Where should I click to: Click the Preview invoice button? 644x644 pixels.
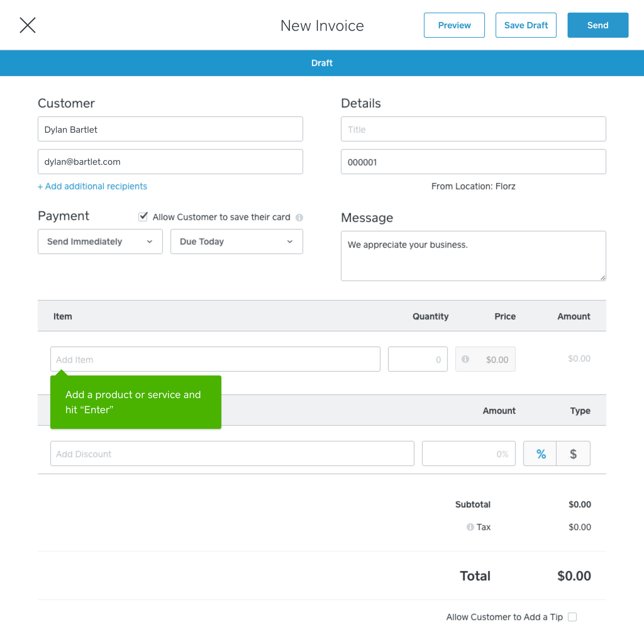(x=455, y=25)
